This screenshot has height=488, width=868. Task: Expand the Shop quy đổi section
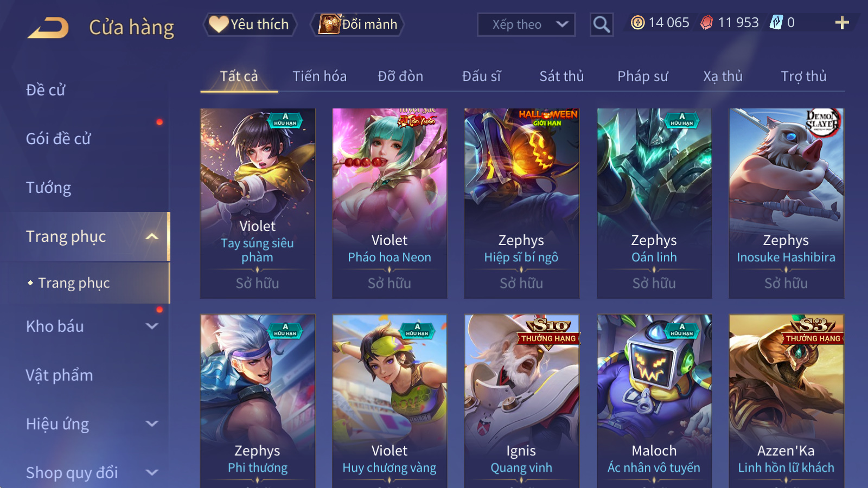(x=152, y=473)
